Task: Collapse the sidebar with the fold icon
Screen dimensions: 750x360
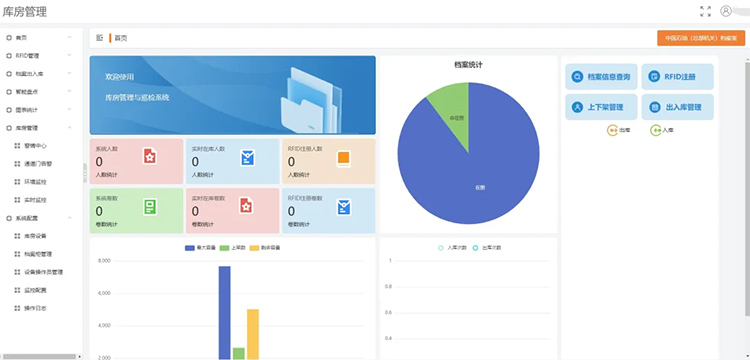Action: pos(99,38)
